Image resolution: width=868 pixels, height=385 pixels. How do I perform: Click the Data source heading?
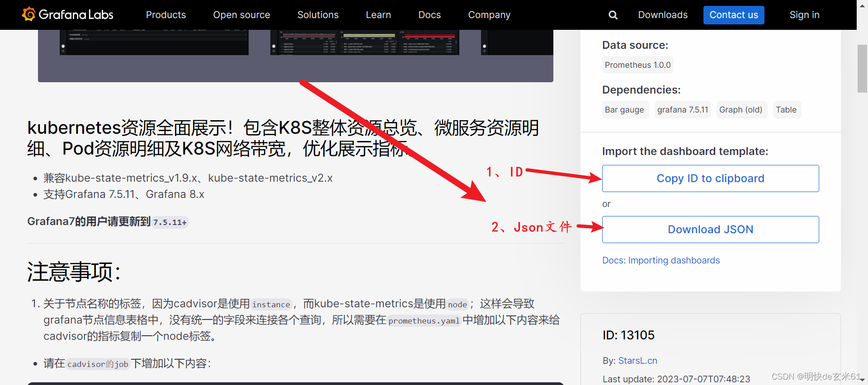point(635,45)
